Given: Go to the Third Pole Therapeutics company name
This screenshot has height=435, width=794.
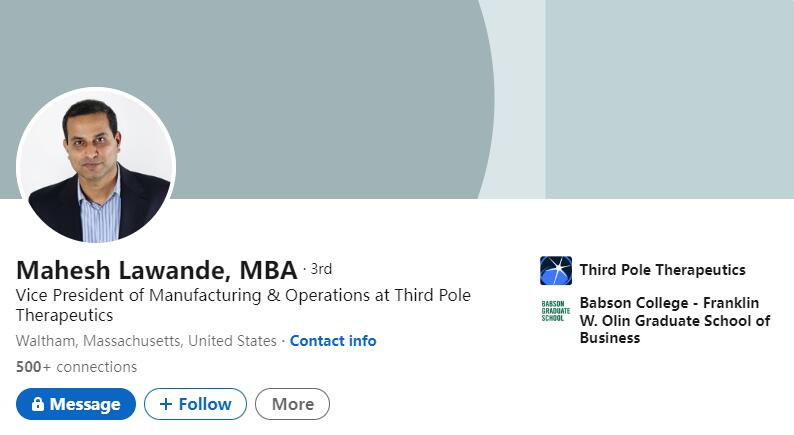Looking at the screenshot, I should (x=662, y=270).
